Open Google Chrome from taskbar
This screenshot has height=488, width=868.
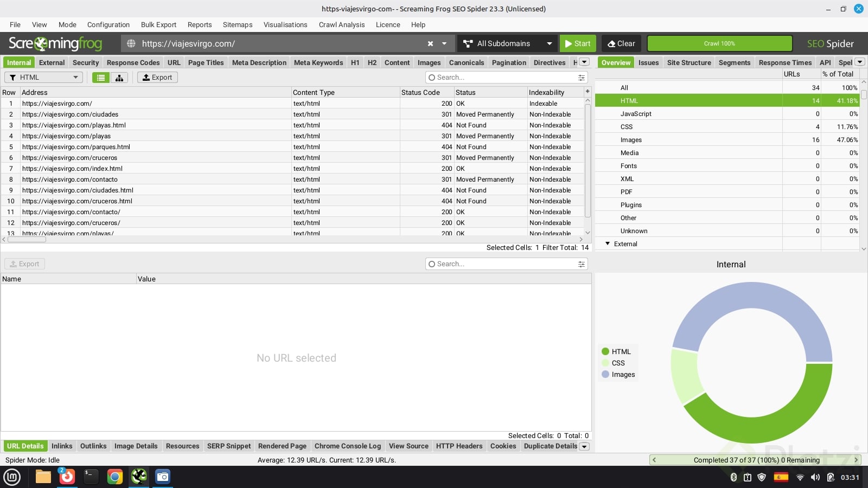(114, 477)
